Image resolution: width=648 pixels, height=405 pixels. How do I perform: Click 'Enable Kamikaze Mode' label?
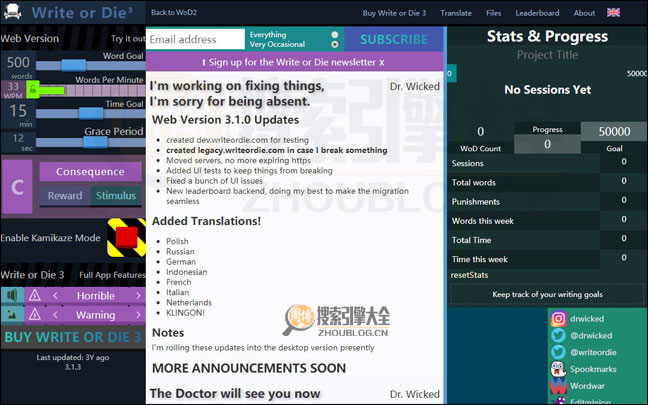(50, 238)
